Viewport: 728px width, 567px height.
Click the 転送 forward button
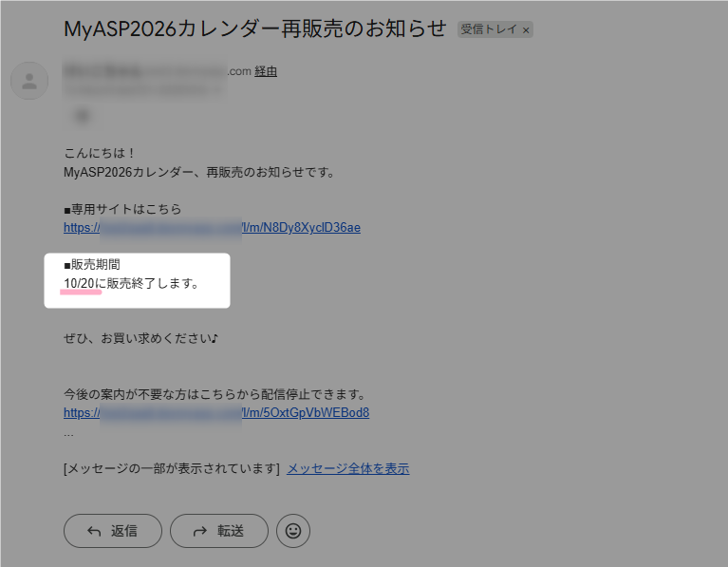(218, 531)
